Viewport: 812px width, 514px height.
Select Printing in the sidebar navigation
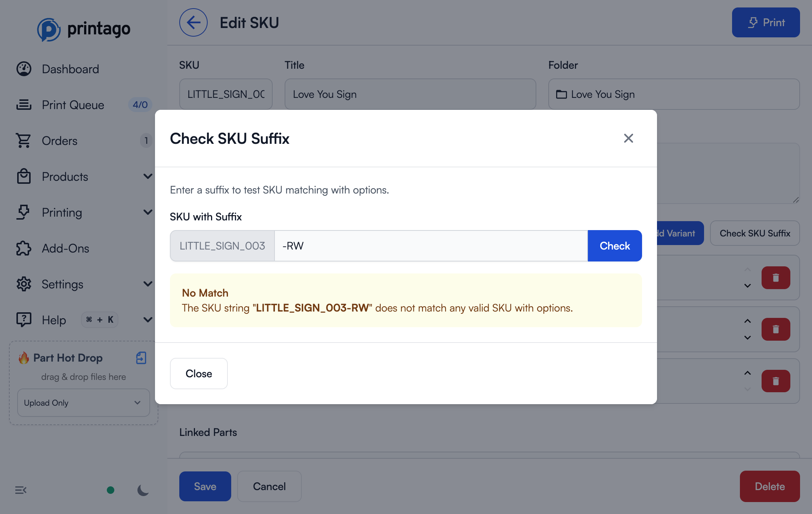(x=62, y=213)
